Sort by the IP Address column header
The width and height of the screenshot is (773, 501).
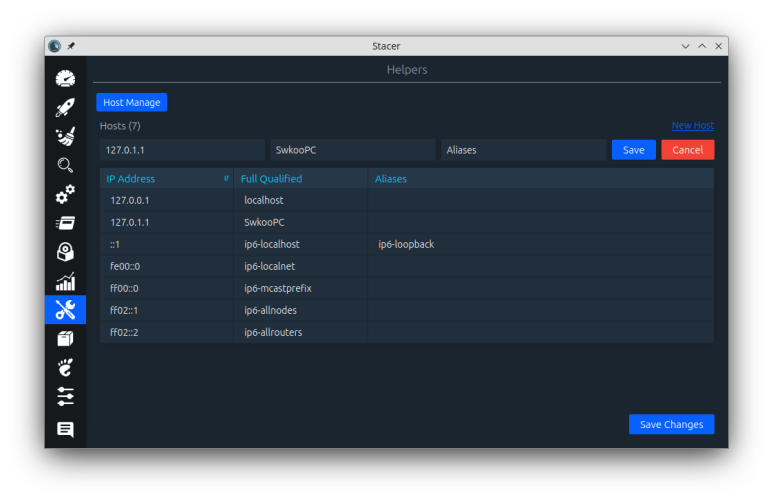tap(167, 179)
